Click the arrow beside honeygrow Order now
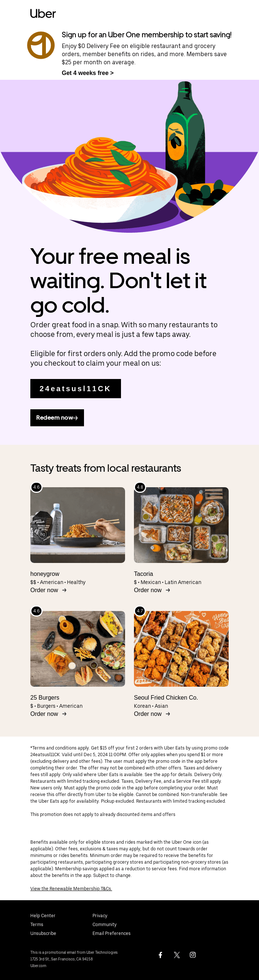259x980 pixels. (x=64, y=590)
